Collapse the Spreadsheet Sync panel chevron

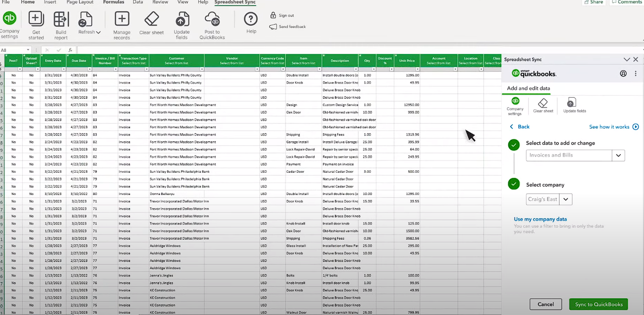(626, 59)
